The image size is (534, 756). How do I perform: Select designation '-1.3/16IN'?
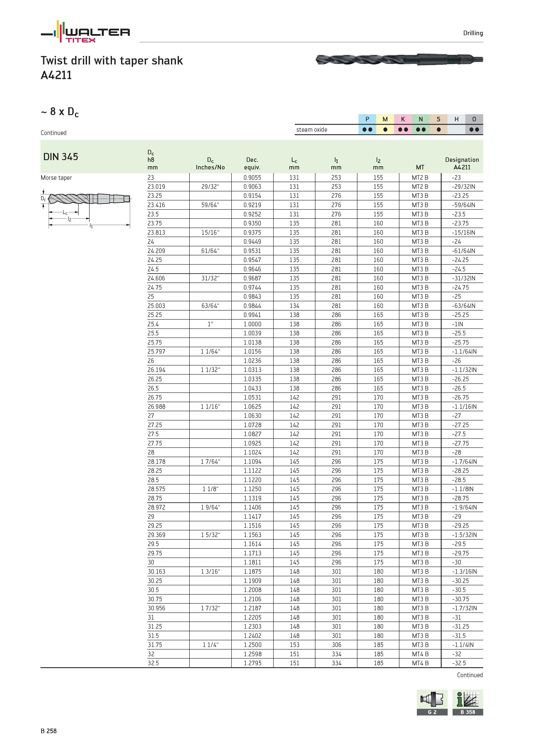point(464,572)
